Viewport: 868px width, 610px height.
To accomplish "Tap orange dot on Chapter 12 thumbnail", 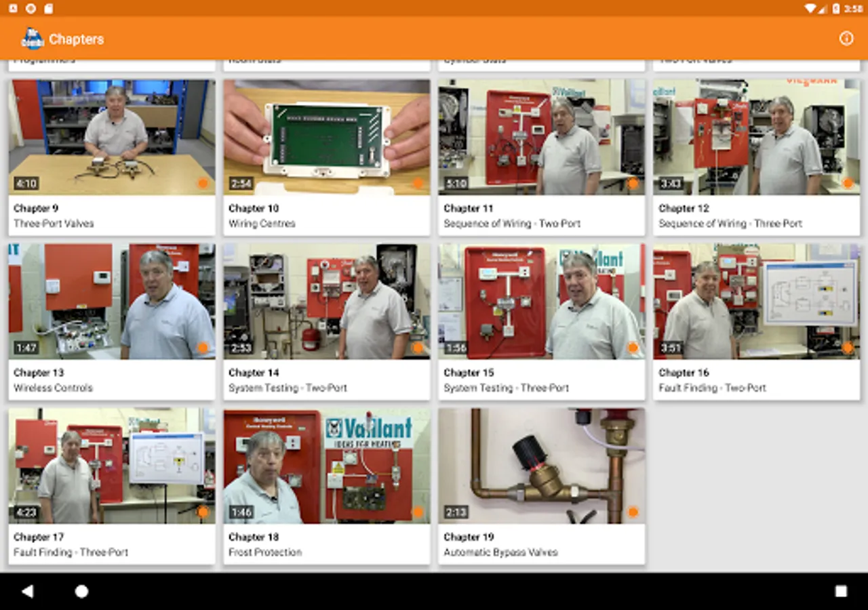I will pos(848,183).
